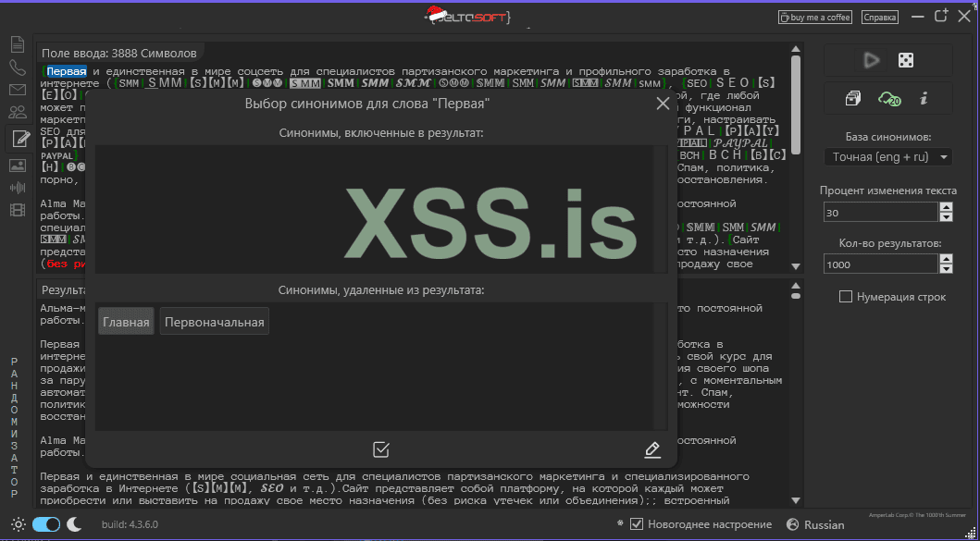Click the green cloud icon with 20 badge

[x=889, y=99]
